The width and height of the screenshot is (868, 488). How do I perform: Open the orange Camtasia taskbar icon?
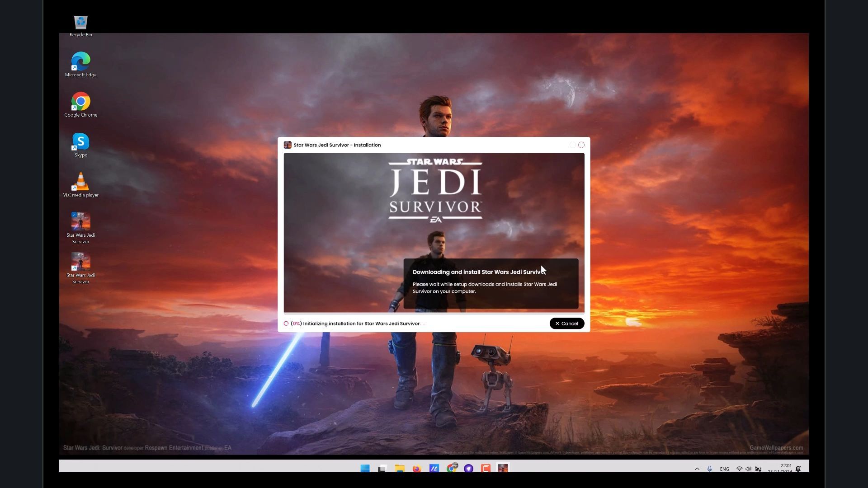pos(486,468)
